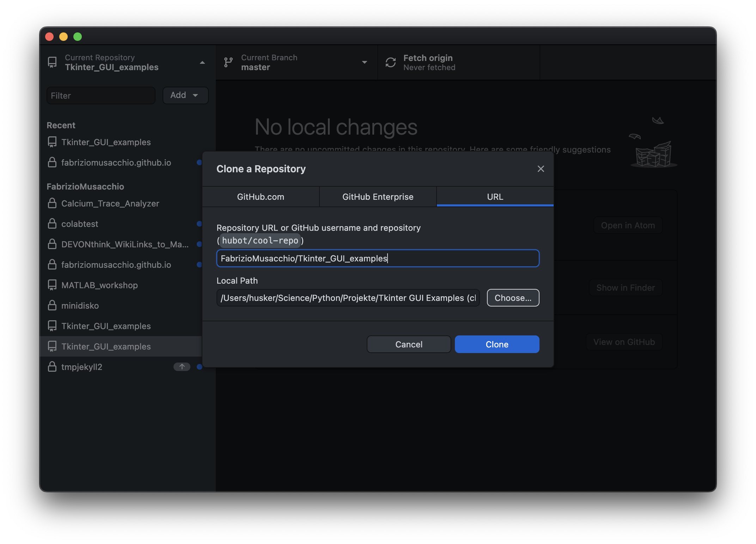Close the Clone a Repository dialog
The width and height of the screenshot is (756, 544).
coord(541,169)
